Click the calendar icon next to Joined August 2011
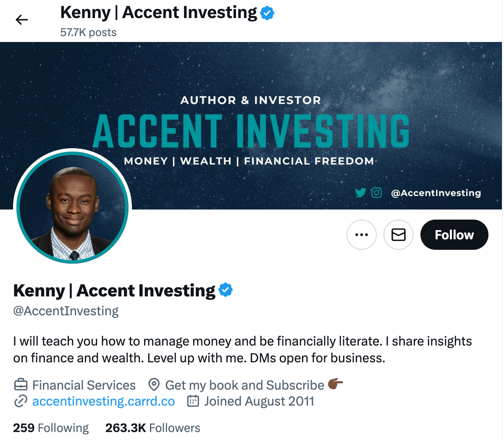The height and width of the screenshot is (440, 504). 192,401
